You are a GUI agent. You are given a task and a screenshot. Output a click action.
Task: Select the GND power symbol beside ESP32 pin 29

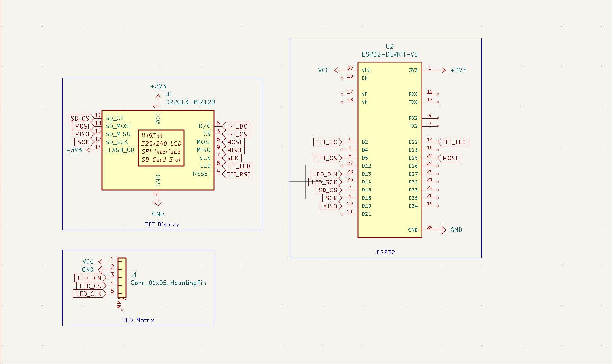coord(443,230)
